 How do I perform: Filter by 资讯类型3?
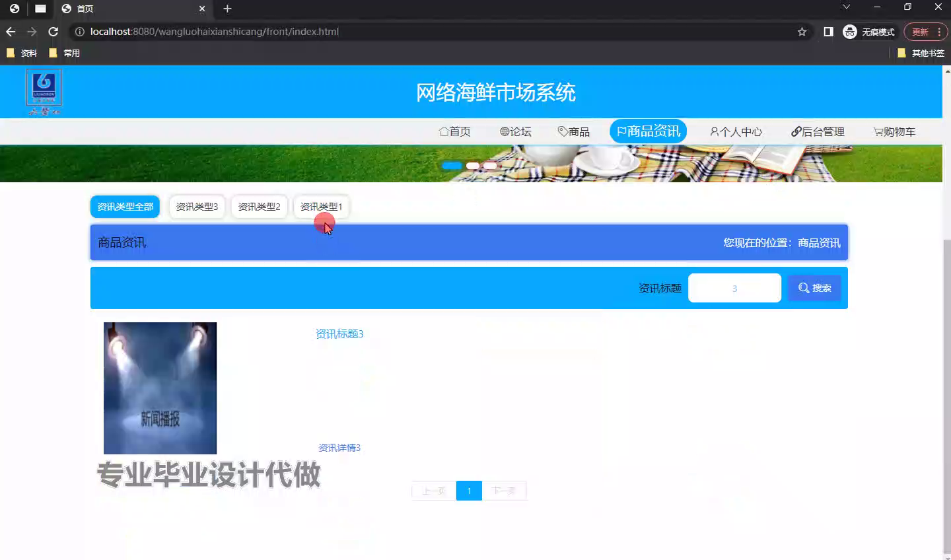(x=197, y=207)
